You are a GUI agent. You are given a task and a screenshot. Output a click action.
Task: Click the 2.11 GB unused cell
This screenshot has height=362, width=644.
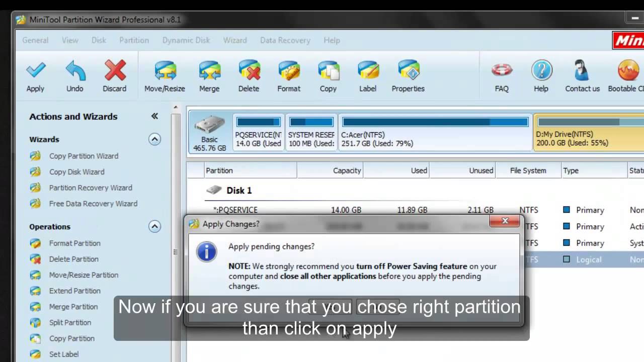pos(480,210)
